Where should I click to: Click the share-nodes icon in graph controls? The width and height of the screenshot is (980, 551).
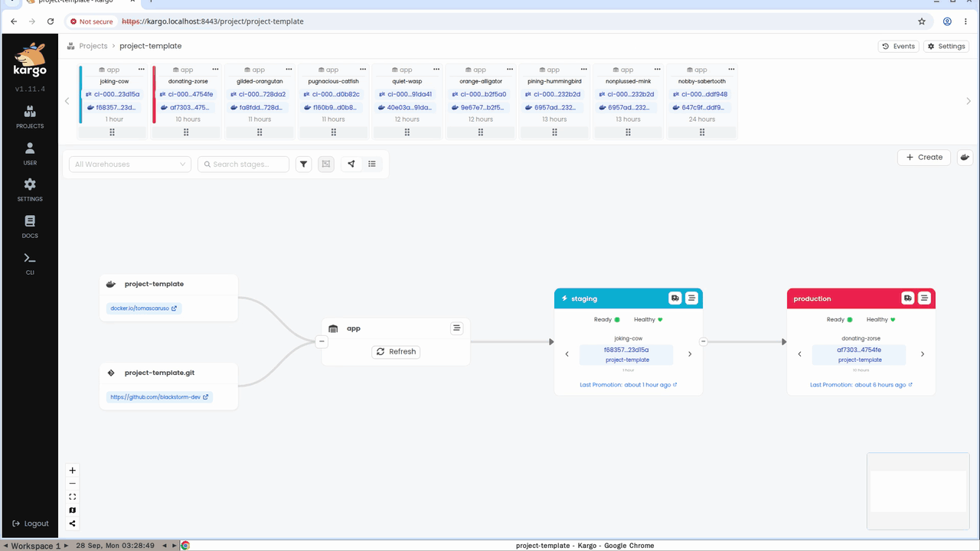click(73, 523)
